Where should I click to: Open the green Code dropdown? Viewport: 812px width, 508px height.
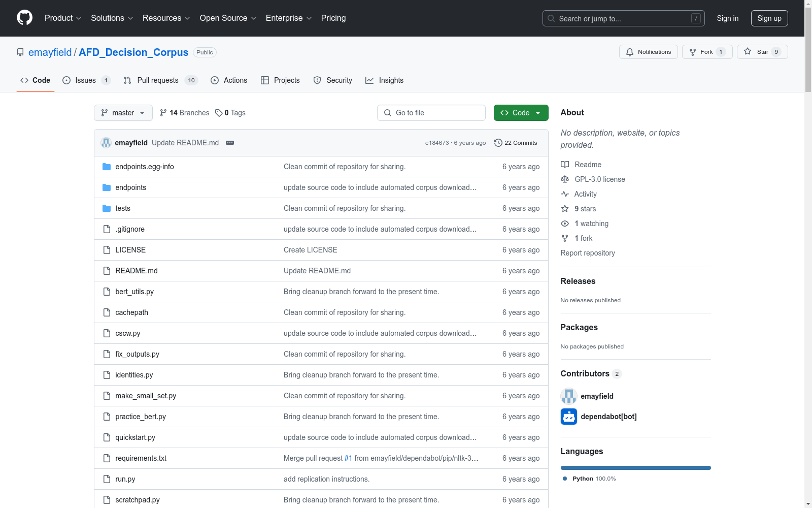click(x=521, y=113)
